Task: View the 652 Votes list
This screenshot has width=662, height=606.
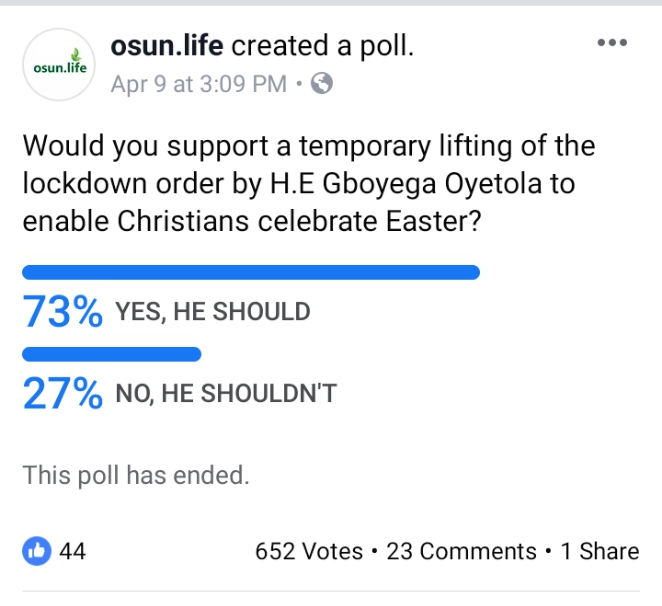Action: click(x=309, y=551)
